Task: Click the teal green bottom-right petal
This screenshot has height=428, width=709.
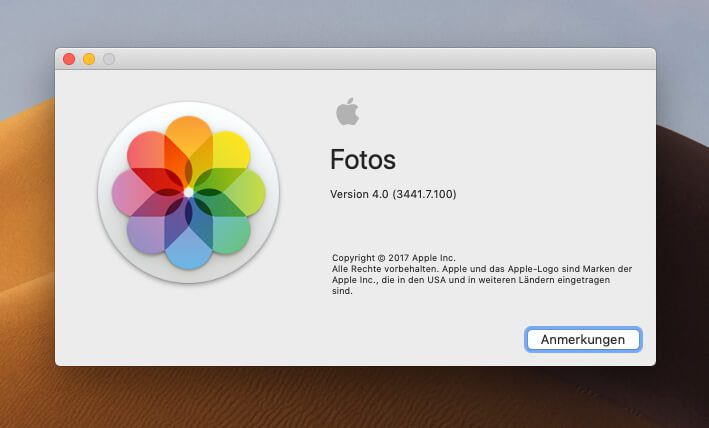Action: pyautogui.click(x=227, y=231)
